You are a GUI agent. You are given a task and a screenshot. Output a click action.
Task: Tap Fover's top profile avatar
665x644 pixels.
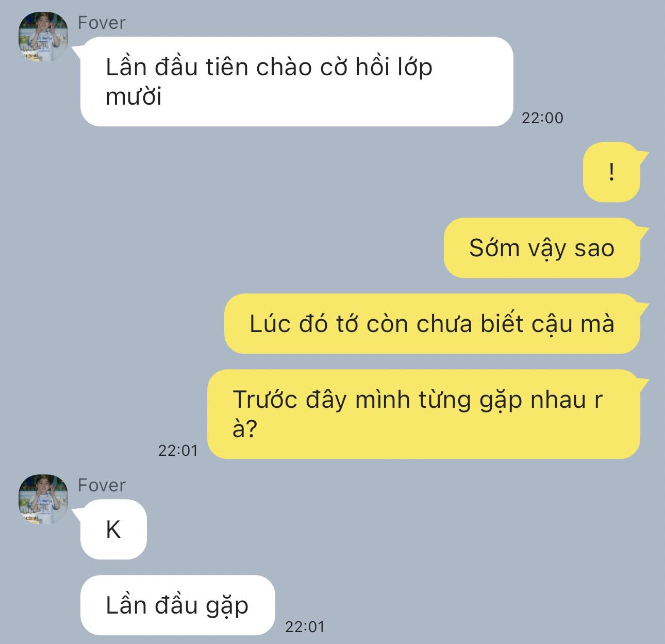click(x=43, y=37)
